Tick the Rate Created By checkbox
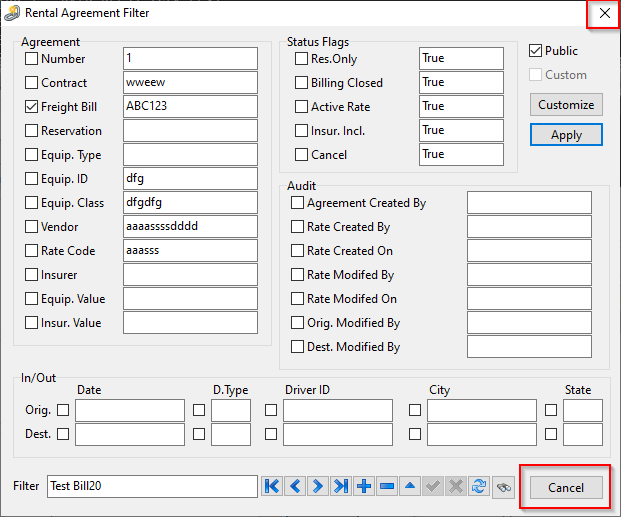The width and height of the screenshot is (621, 517). coord(297,227)
